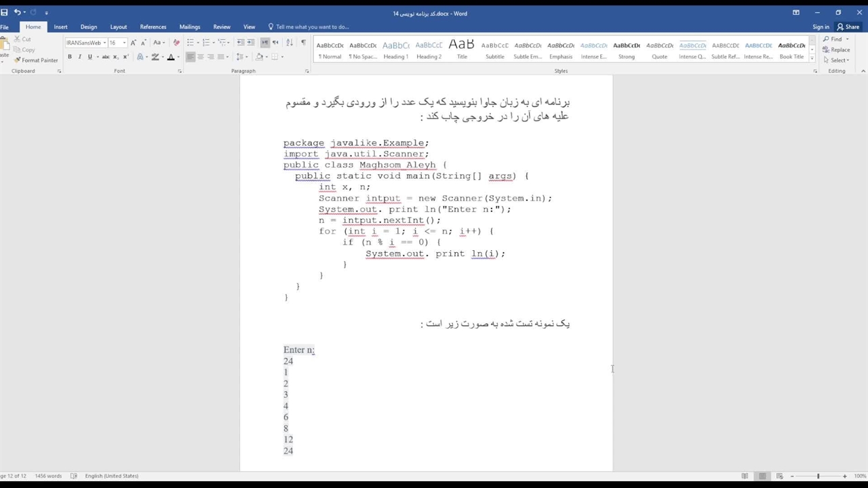
Task: Apply strikethrough to text
Action: 105,57
